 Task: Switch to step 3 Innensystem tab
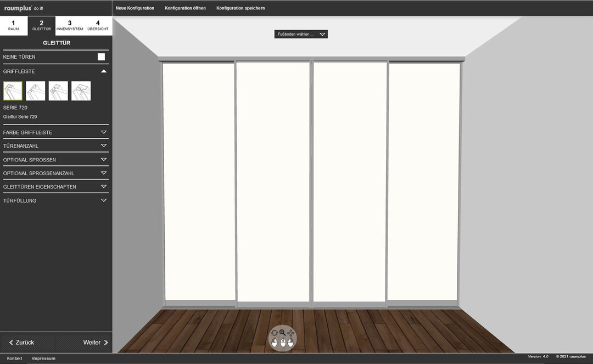(x=70, y=26)
